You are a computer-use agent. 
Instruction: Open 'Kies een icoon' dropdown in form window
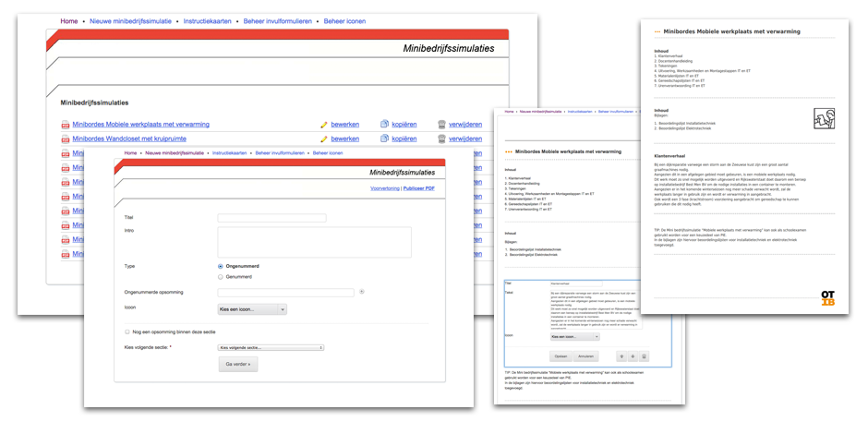click(x=252, y=309)
